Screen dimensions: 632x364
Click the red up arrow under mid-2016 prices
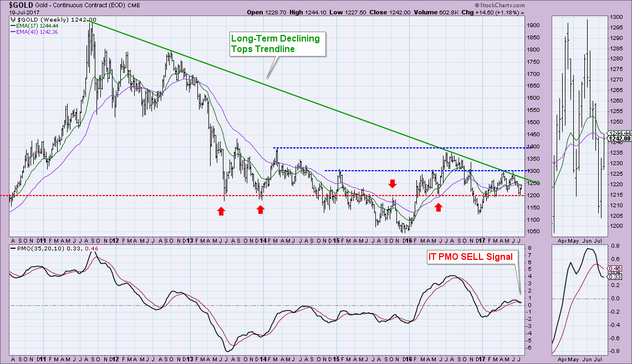(x=439, y=207)
